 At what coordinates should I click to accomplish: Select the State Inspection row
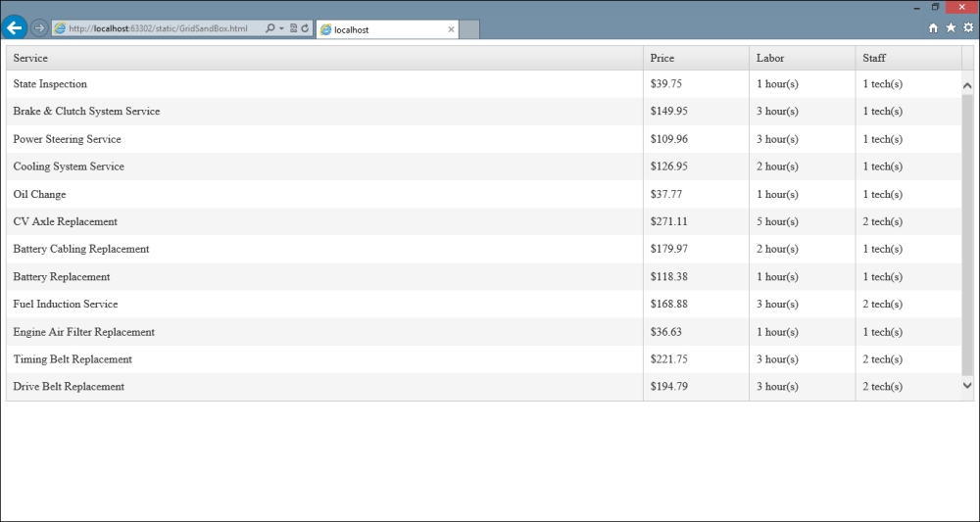click(484, 83)
